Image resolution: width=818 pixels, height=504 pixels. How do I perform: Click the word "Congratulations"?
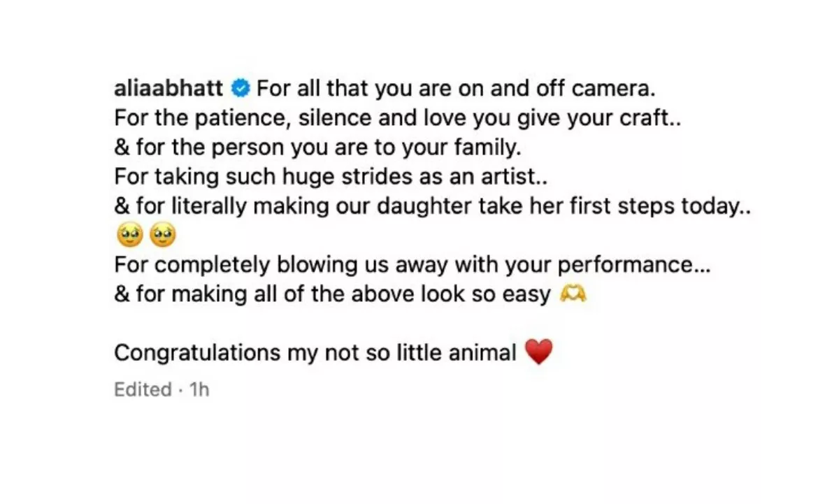[196, 353]
